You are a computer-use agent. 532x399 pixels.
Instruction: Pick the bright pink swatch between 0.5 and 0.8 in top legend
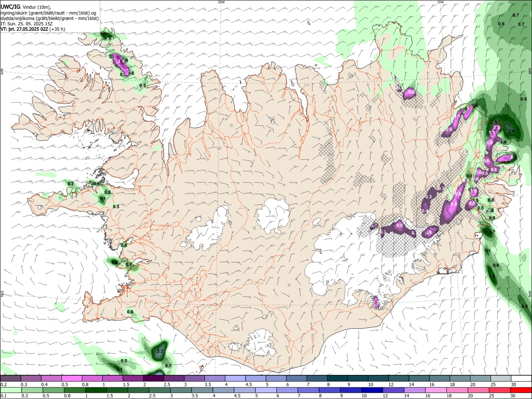coord(72,379)
